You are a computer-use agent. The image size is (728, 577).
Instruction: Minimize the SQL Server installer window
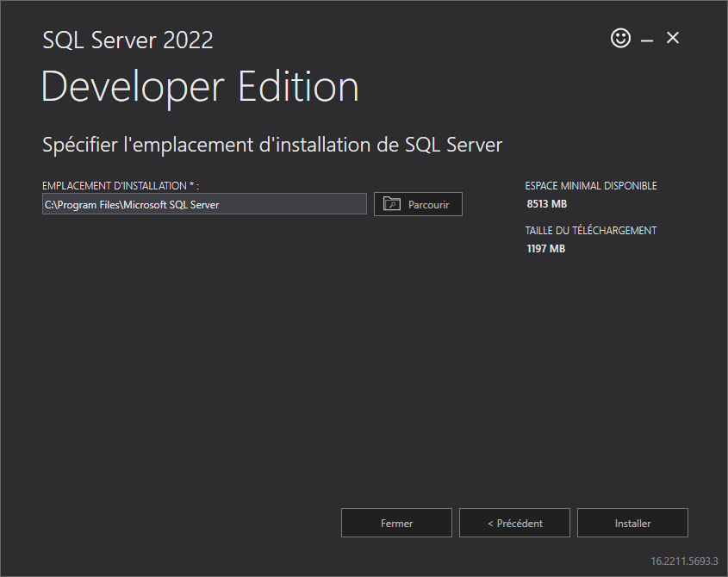647,40
